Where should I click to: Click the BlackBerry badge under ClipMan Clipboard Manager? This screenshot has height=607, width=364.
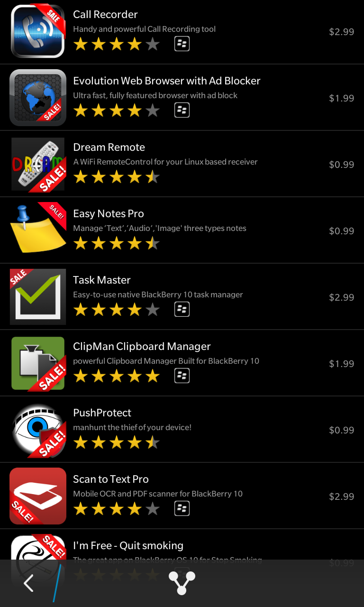tap(182, 376)
